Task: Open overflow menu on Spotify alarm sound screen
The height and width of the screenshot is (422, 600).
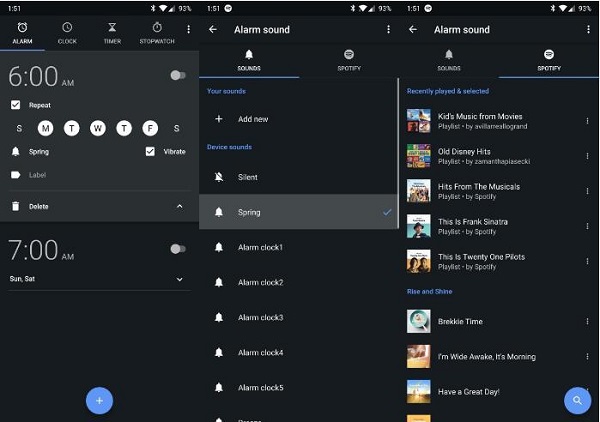Action: point(588,29)
